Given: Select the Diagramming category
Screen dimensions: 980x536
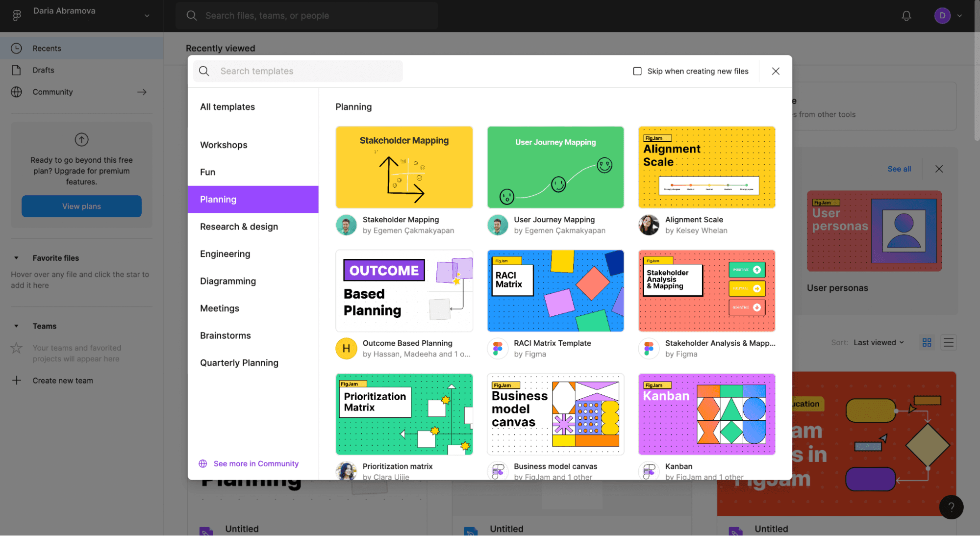Looking at the screenshot, I should pyautogui.click(x=253, y=281).
